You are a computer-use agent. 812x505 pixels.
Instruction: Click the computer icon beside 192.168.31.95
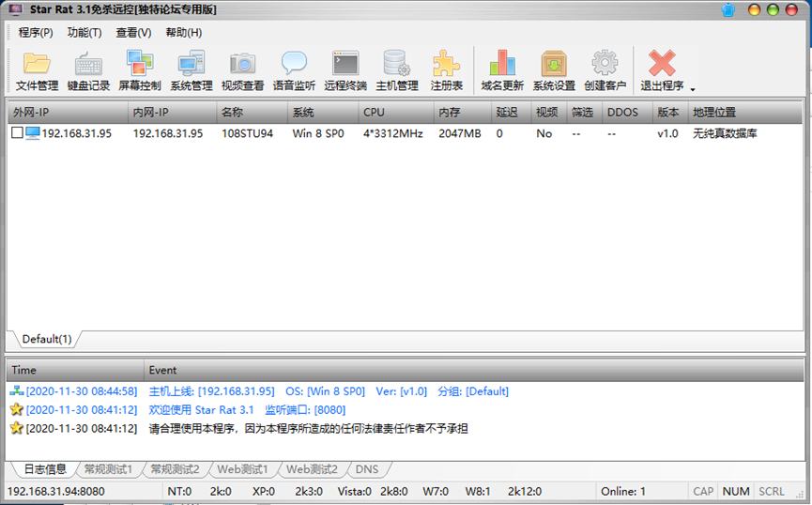(33, 133)
